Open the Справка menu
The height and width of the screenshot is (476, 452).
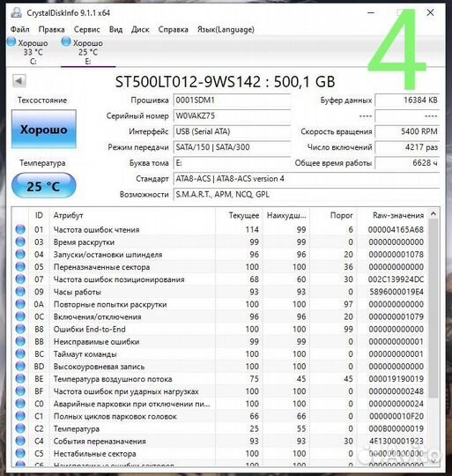pyautogui.click(x=173, y=29)
